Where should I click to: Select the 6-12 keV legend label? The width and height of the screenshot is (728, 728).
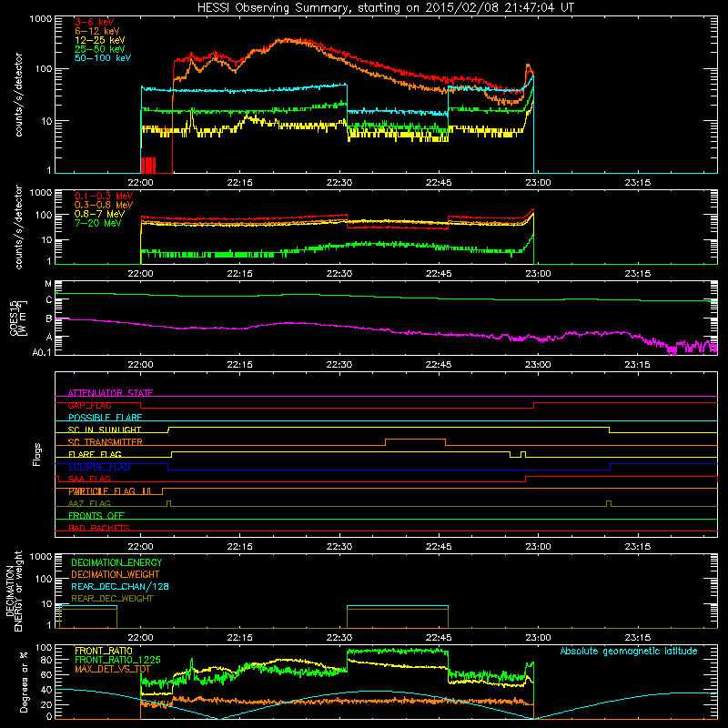(97, 31)
